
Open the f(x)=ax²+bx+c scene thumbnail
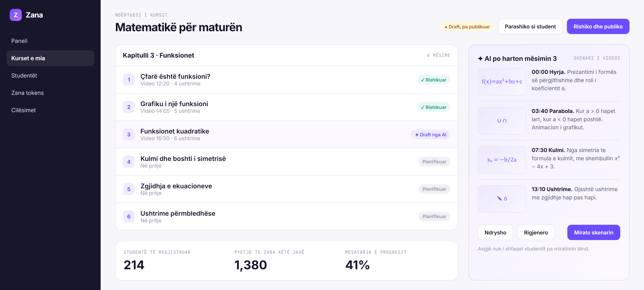tap(502, 82)
